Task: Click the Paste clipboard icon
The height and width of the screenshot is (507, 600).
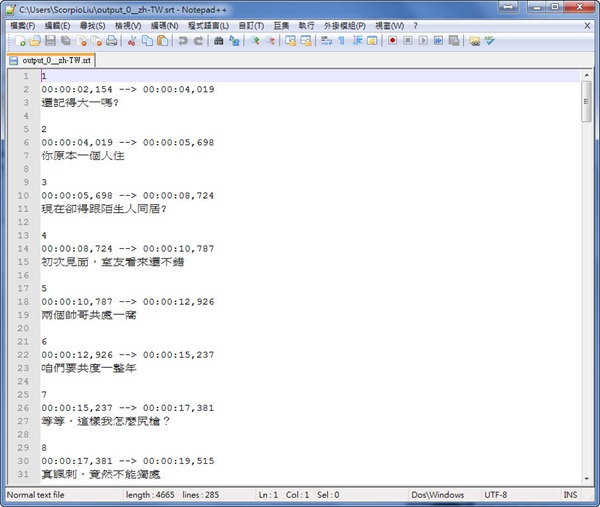Action: click(x=162, y=41)
